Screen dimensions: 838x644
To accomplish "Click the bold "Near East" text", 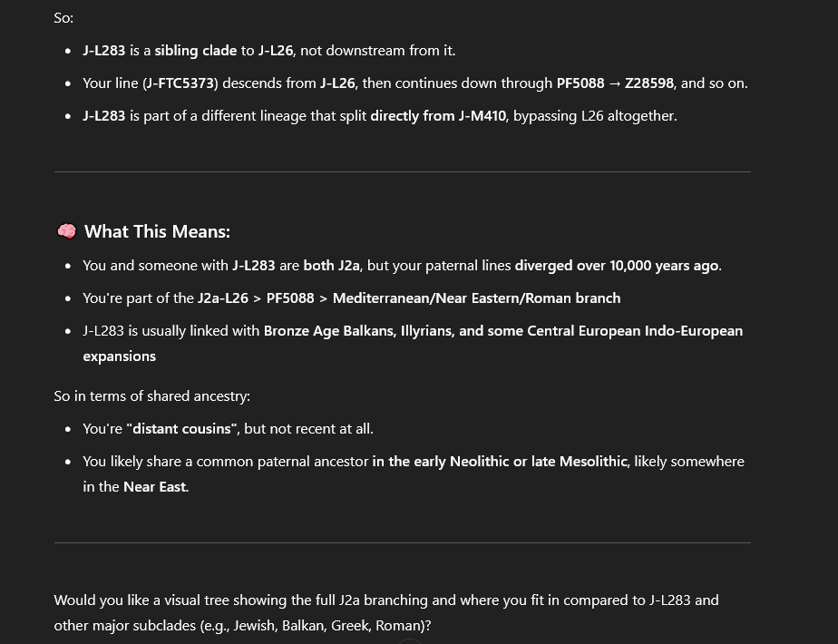I will [154, 487].
